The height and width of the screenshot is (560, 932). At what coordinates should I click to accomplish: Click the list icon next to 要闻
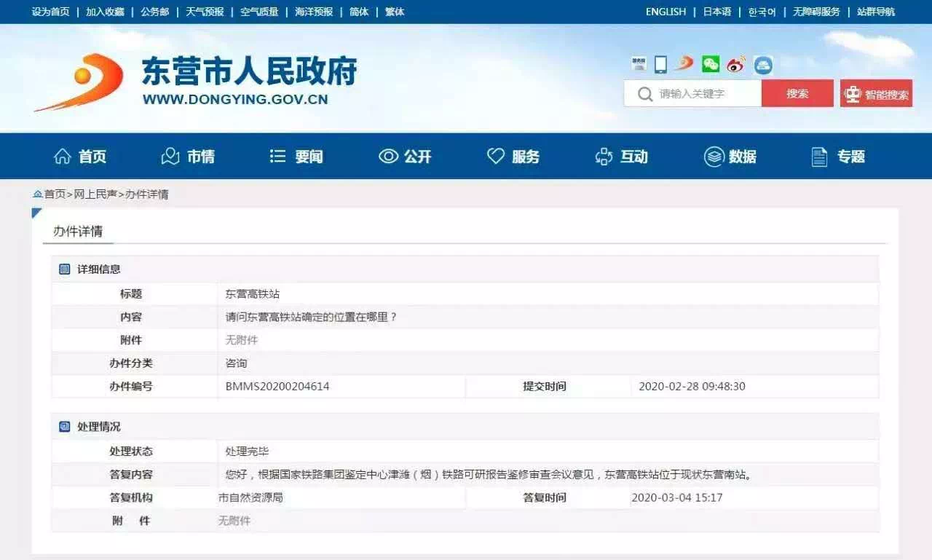(x=277, y=157)
